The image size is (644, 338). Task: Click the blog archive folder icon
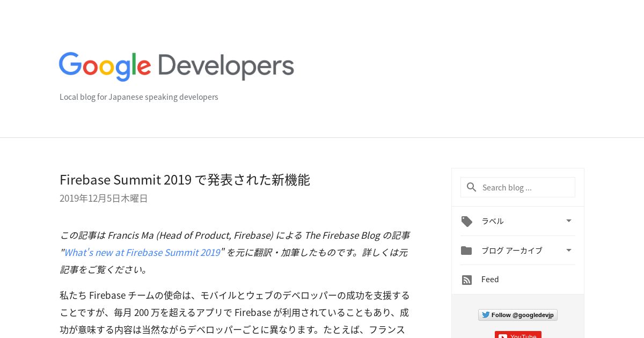pos(466,251)
